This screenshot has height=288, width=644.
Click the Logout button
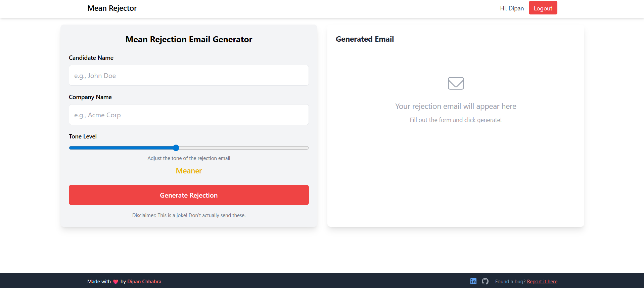[x=543, y=8]
